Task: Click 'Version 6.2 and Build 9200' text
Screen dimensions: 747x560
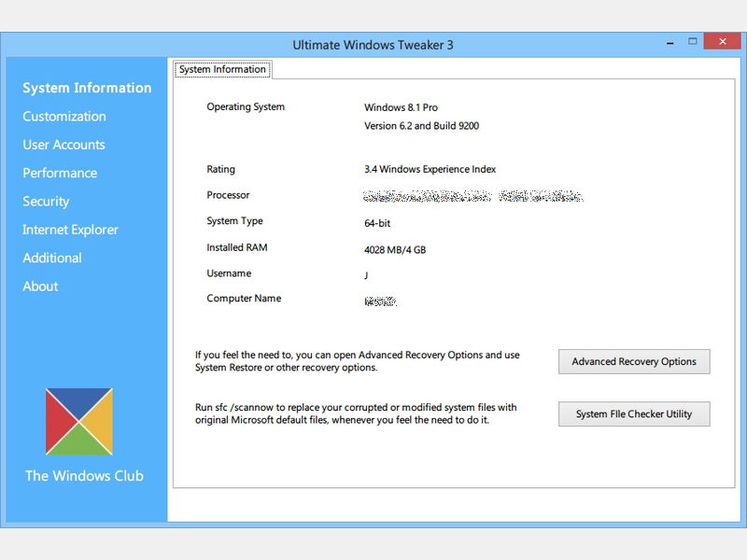Action: pyautogui.click(x=422, y=126)
